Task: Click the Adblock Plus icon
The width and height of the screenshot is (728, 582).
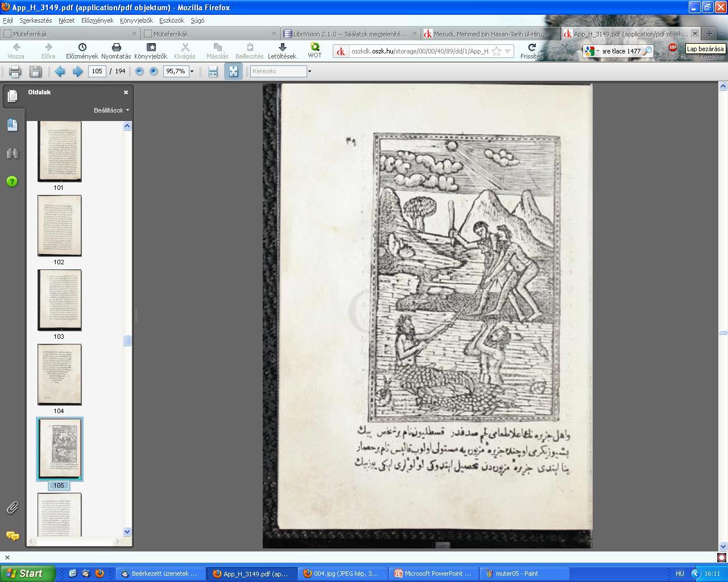Action: click(673, 51)
